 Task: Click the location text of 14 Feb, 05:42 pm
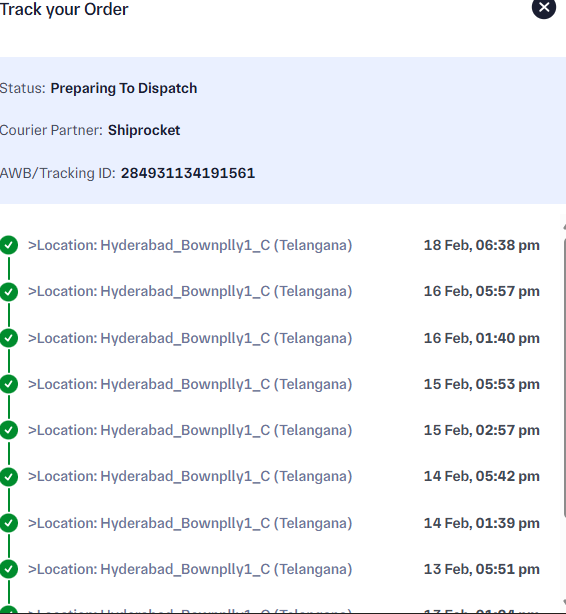coord(190,476)
